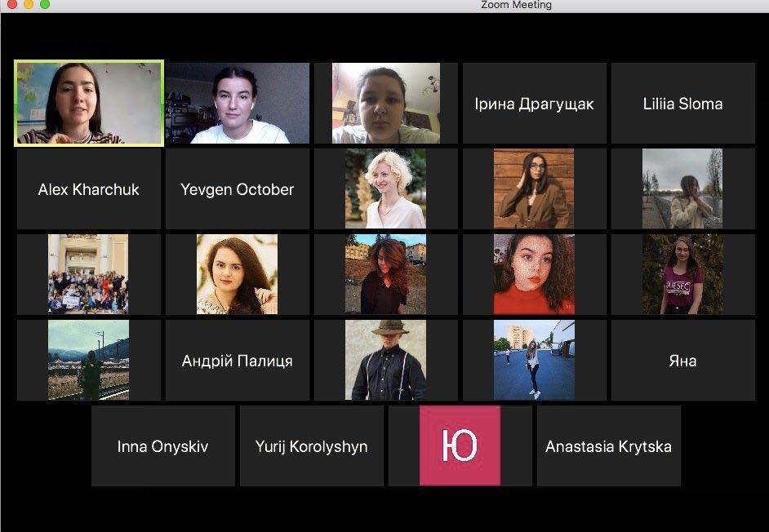Select Anastasia Krytska's participant tile

pos(608,446)
